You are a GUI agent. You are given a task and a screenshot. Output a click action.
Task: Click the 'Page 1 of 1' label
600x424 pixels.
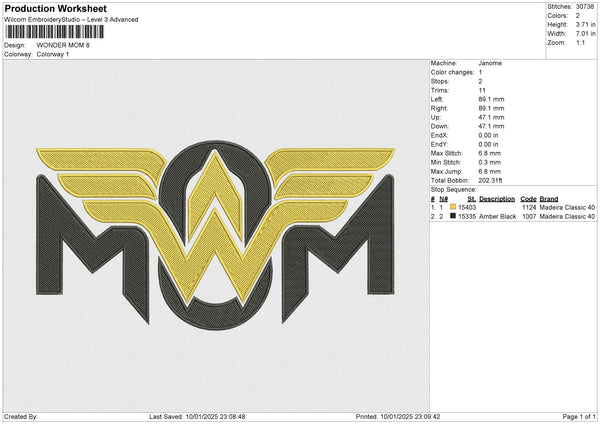(579, 417)
